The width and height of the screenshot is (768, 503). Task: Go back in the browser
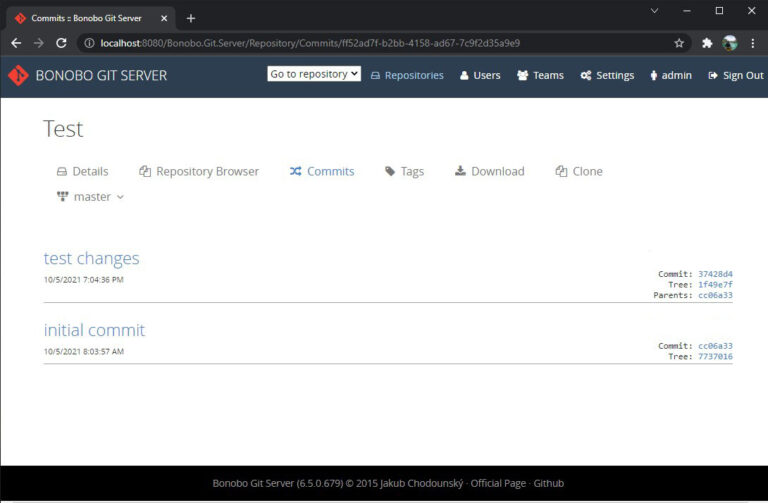[16, 43]
